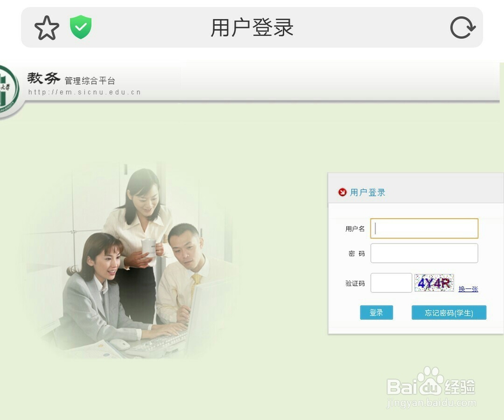Focus the 密码 password field
Screen dimensions: 504x420
pyautogui.click(x=424, y=253)
